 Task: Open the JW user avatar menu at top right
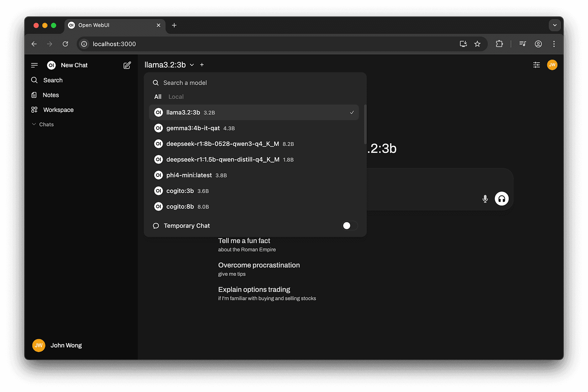coord(552,65)
